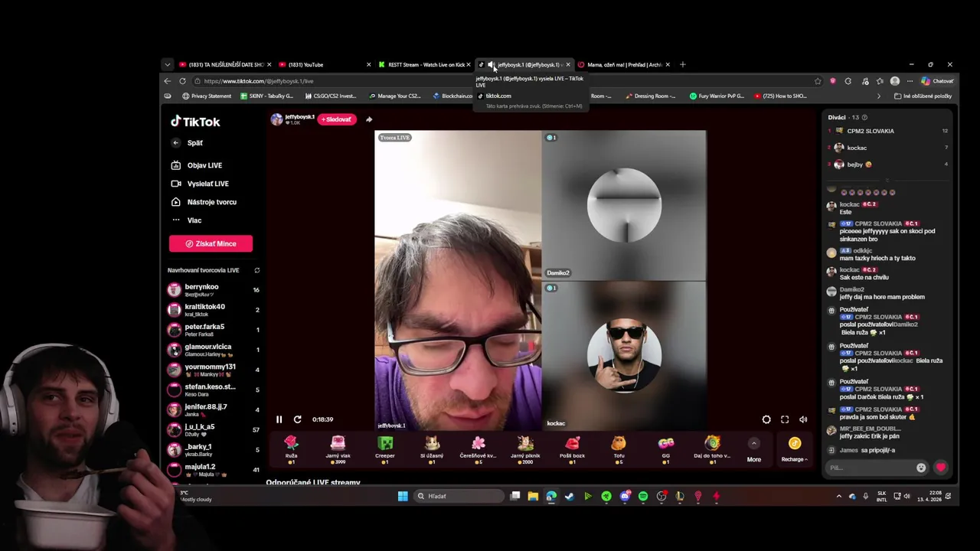This screenshot has width=980, height=551.
Task: Send the Tofu gift
Action: tap(619, 449)
